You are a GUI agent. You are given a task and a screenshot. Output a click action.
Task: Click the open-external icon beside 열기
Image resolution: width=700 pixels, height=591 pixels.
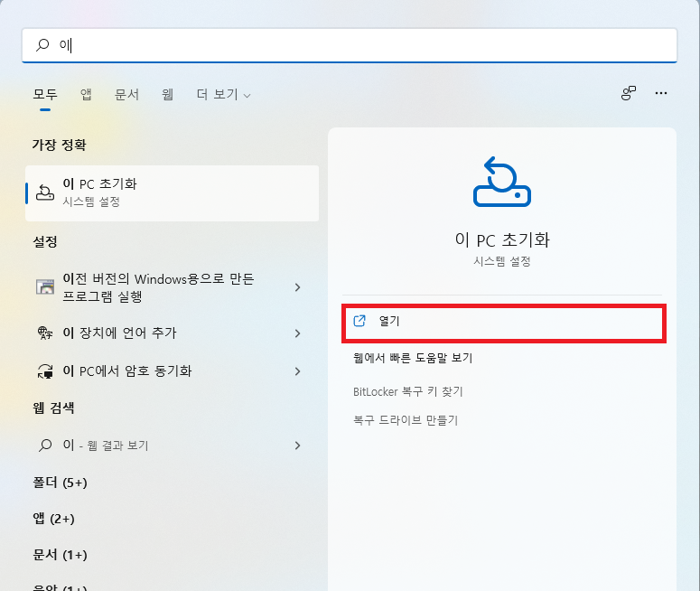coord(359,321)
